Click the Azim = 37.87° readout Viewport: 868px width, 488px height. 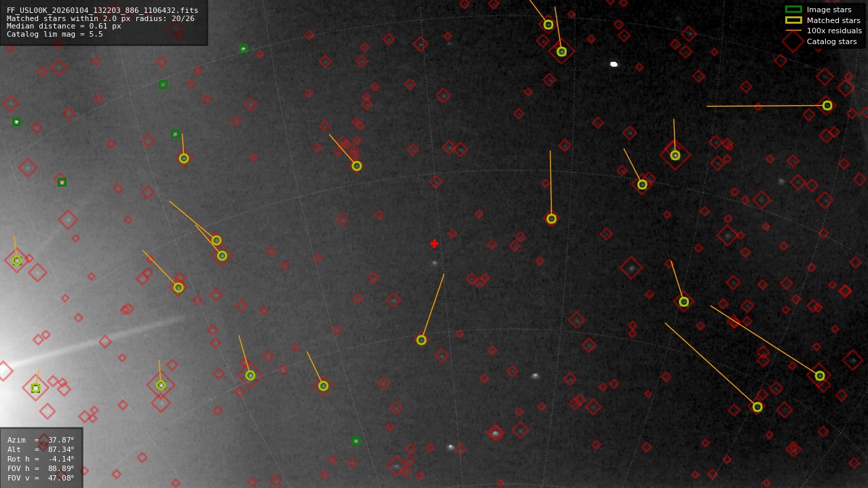(x=41, y=440)
